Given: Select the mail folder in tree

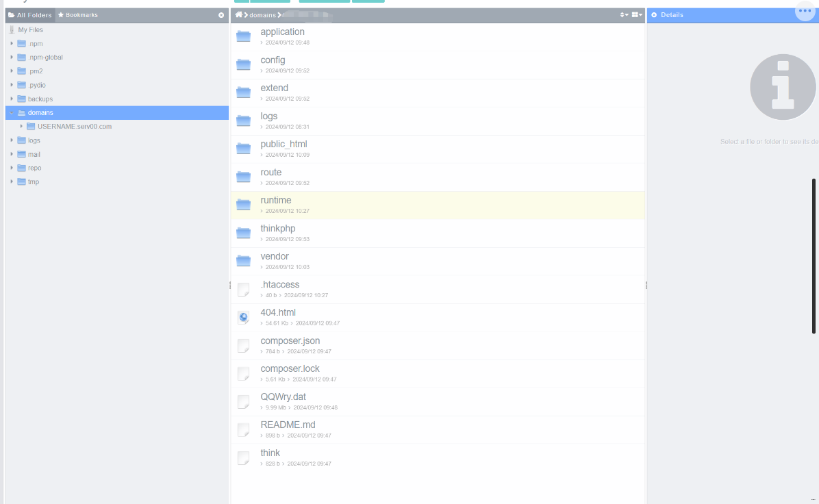Looking at the screenshot, I should tap(34, 154).
